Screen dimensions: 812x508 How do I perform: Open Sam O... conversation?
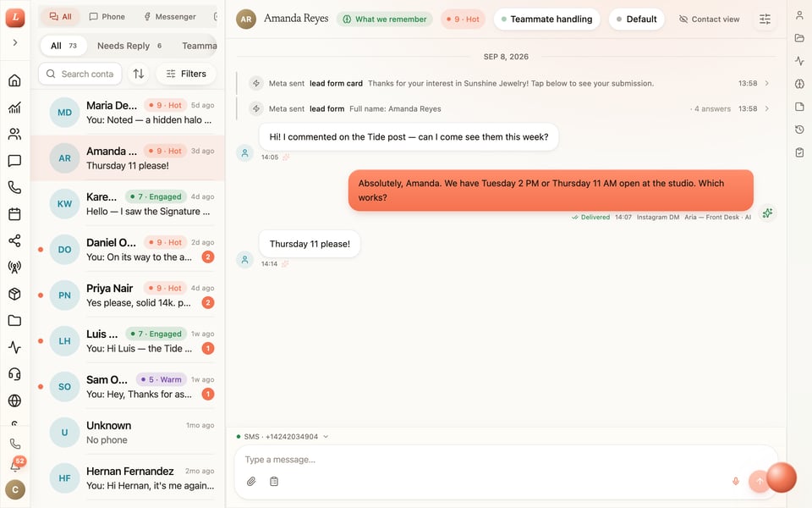coord(128,386)
